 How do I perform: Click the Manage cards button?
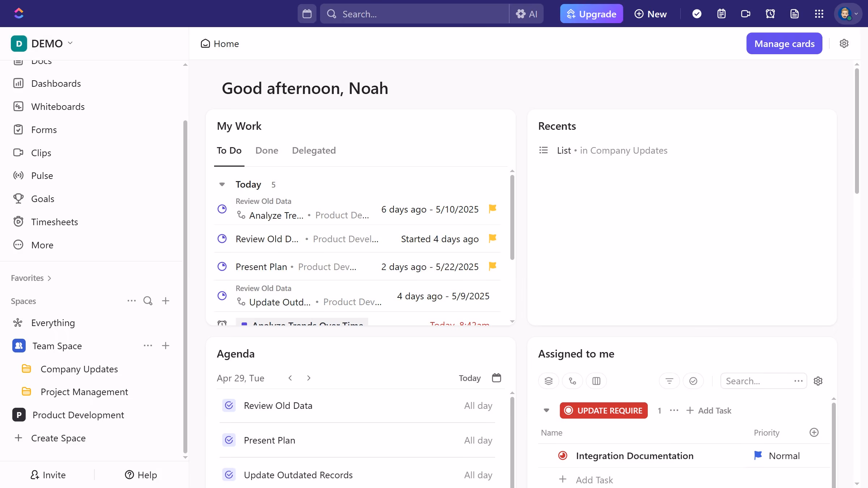[784, 43]
